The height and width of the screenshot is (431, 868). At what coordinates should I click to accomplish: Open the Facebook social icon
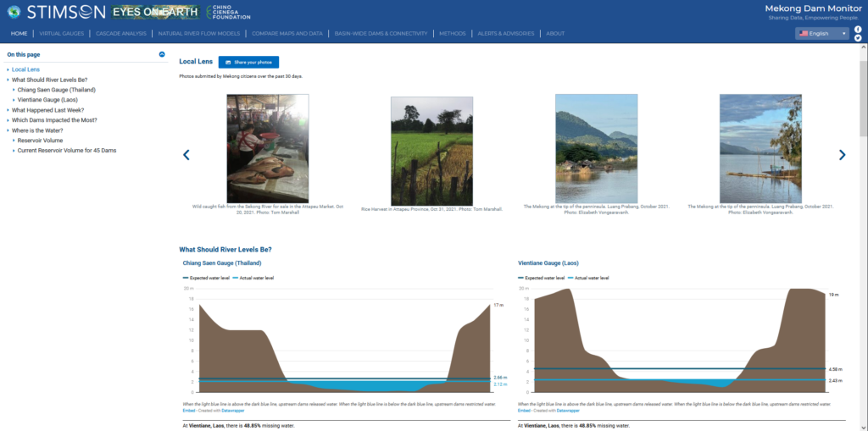pos(857,29)
